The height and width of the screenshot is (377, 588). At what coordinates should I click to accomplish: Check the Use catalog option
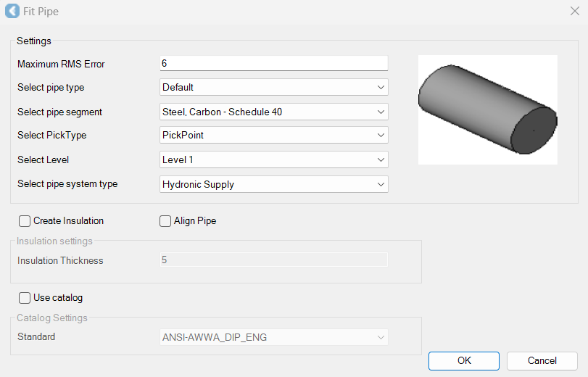tap(25, 298)
